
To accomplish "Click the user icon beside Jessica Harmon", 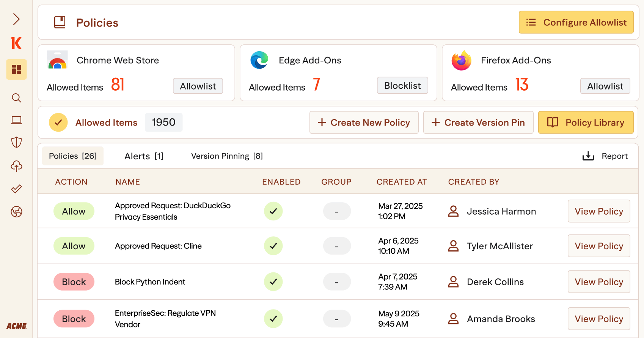I will [x=454, y=211].
